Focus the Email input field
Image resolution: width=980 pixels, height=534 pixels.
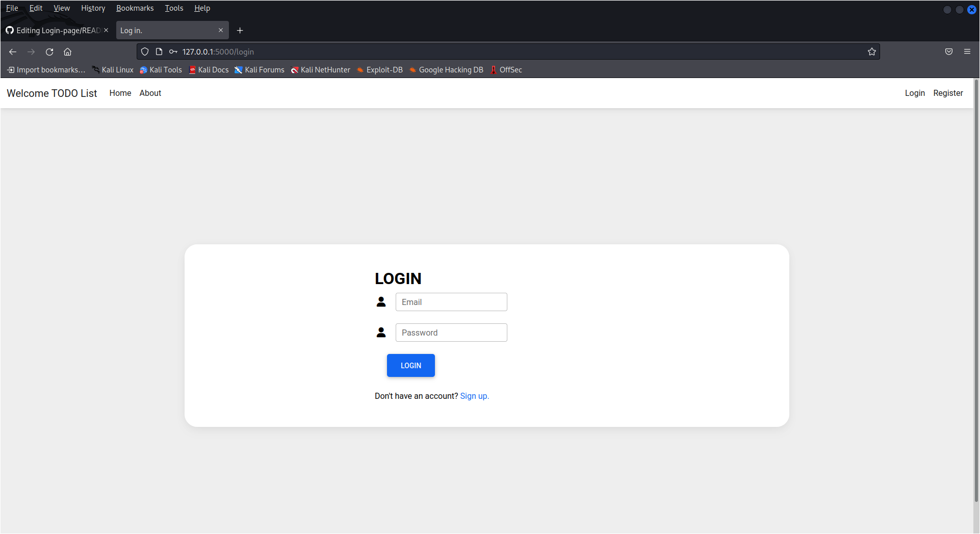451,302
